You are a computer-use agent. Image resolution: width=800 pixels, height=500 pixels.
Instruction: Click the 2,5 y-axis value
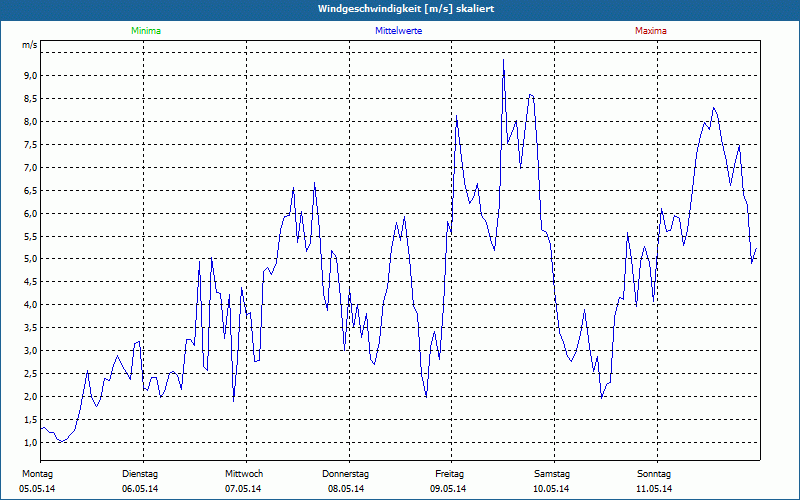point(31,373)
